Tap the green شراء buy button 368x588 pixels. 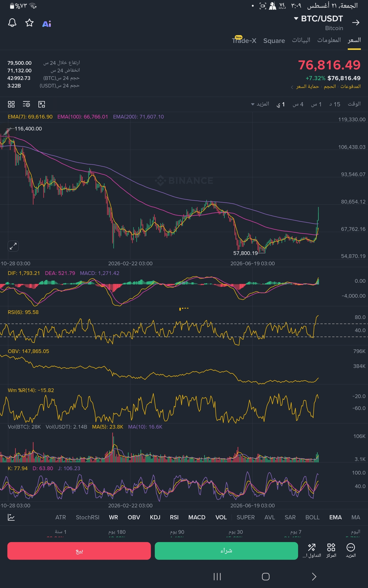226,551
